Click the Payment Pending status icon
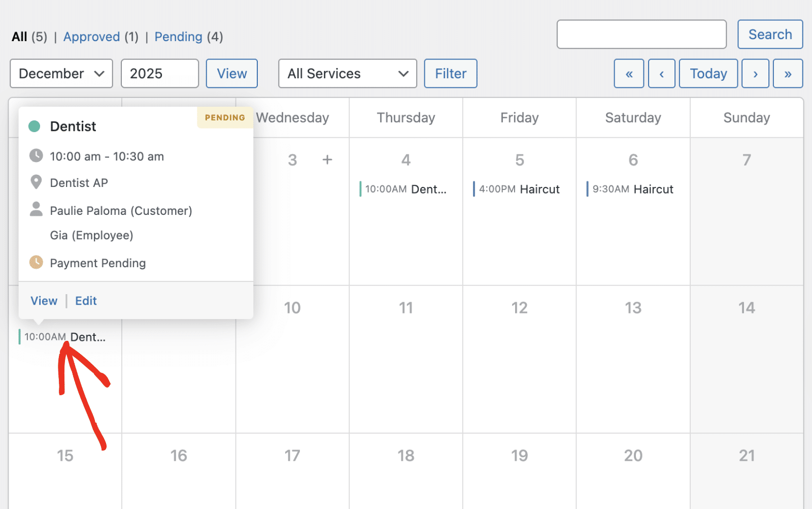The width and height of the screenshot is (812, 509). pyautogui.click(x=36, y=263)
